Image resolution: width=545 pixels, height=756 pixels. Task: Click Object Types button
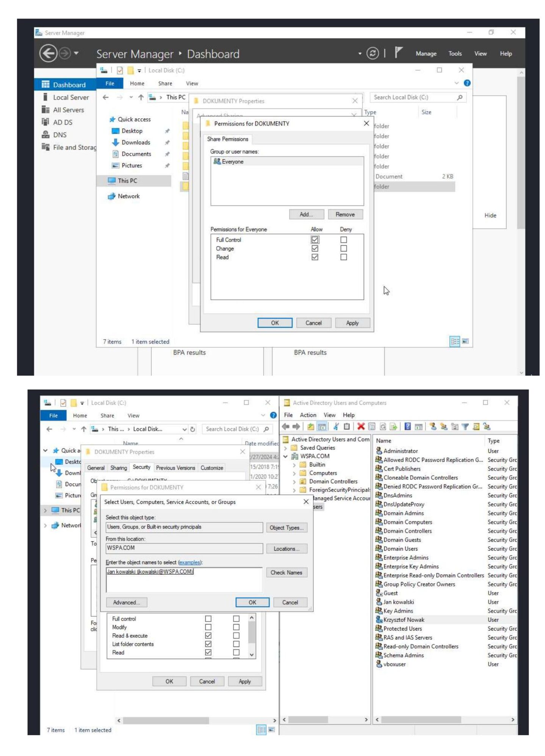coord(286,528)
